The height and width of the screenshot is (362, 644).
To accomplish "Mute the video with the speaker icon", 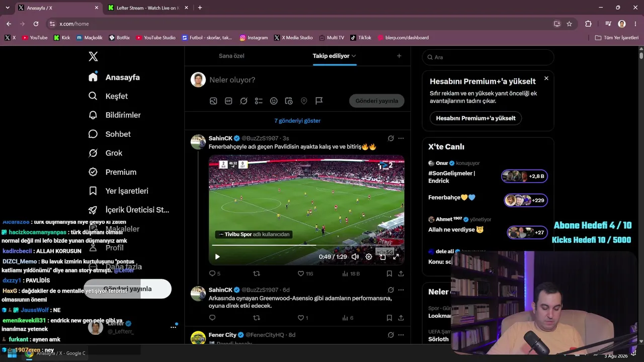I will tap(355, 256).
